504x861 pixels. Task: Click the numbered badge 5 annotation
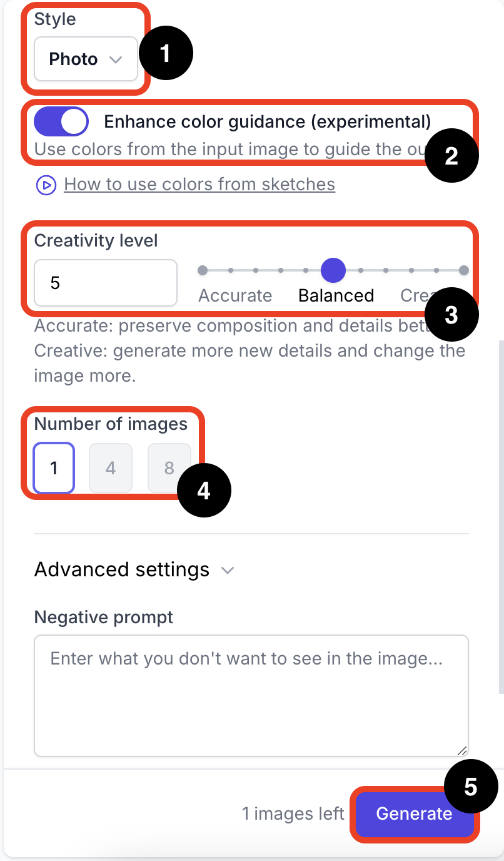(x=471, y=787)
